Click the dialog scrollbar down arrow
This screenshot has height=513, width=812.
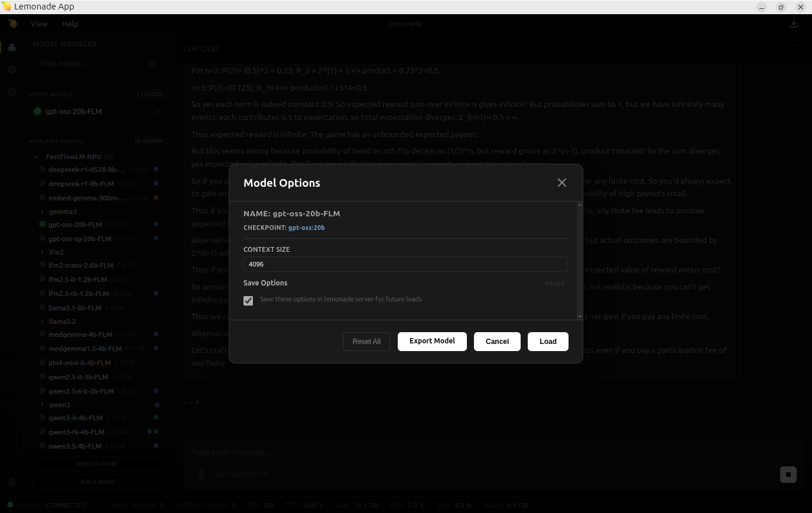click(579, 317)
